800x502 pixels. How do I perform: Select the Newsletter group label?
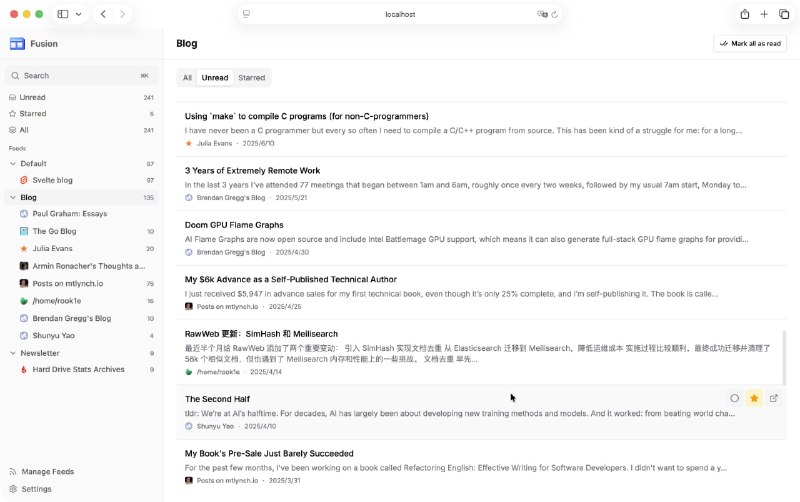click(x=40, y=353)
